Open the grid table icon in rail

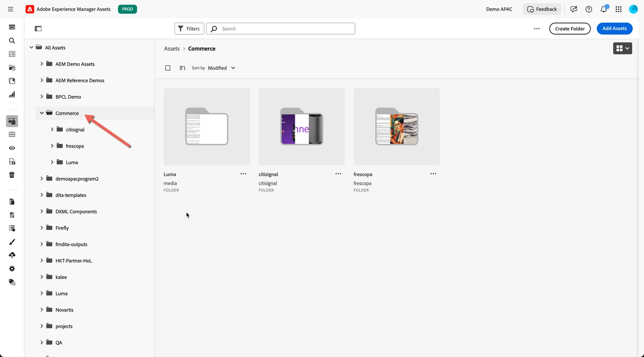point(12,135)
